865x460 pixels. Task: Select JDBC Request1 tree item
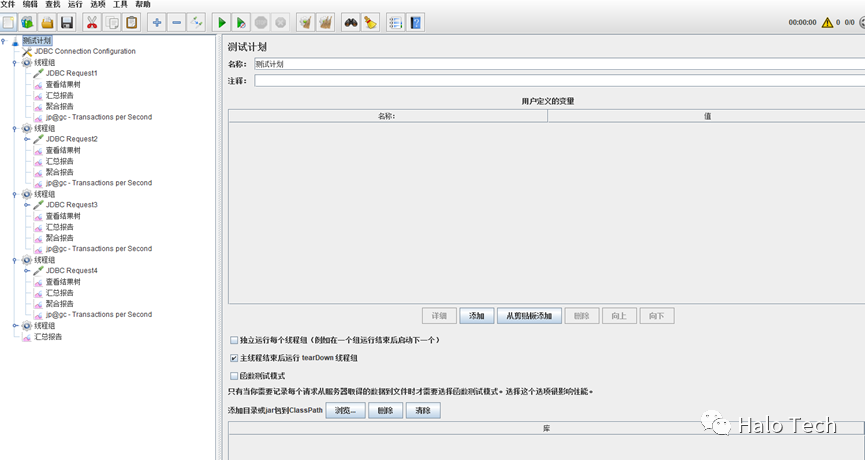click(72, 73)
